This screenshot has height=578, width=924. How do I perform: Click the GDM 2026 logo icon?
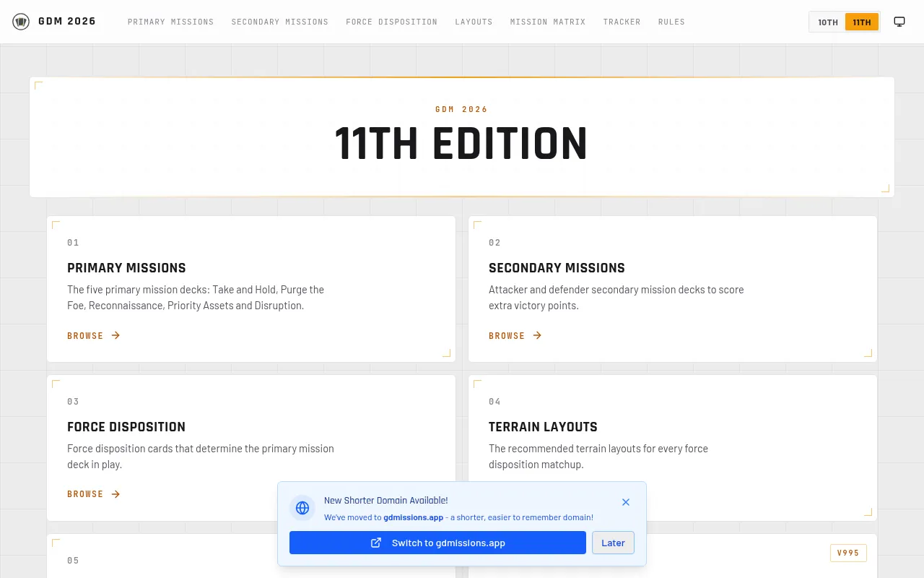[21, 22]
